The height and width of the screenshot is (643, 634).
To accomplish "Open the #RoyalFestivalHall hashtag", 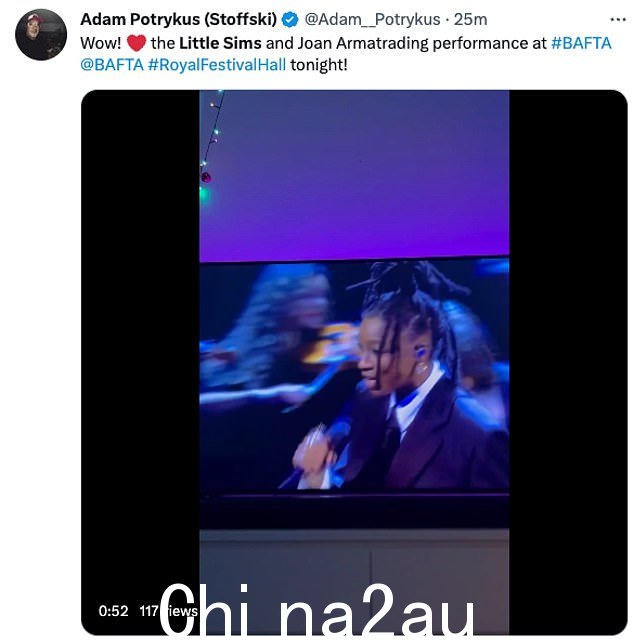I will tap(217, 65).
